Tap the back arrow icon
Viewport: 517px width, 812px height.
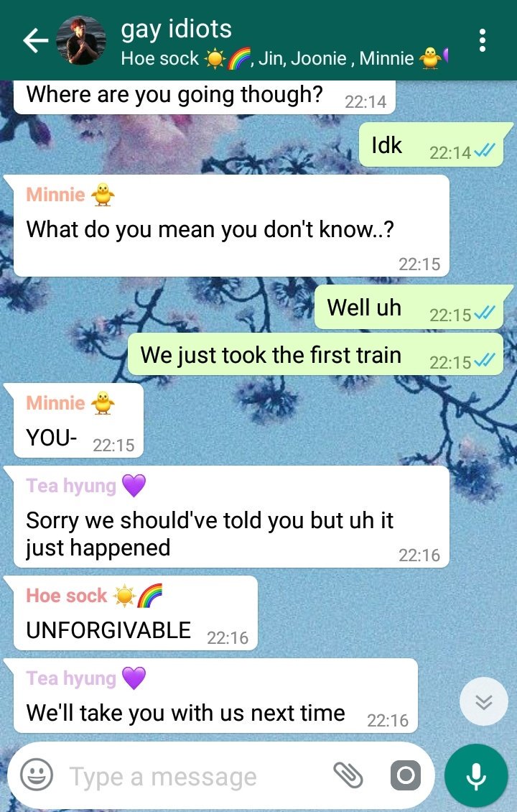pyautogui.click(x=35, y=41)
